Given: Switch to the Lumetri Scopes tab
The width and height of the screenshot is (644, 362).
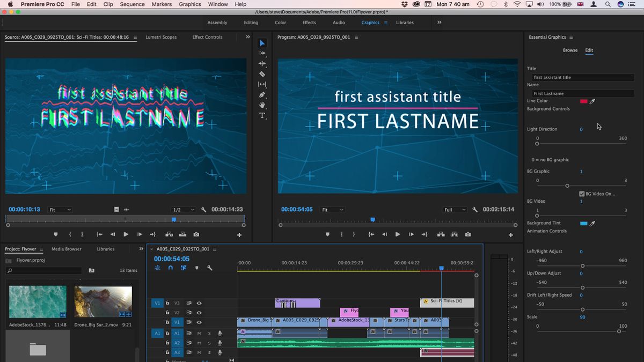Looking at the screenshot, I should (x=161, y=37).
